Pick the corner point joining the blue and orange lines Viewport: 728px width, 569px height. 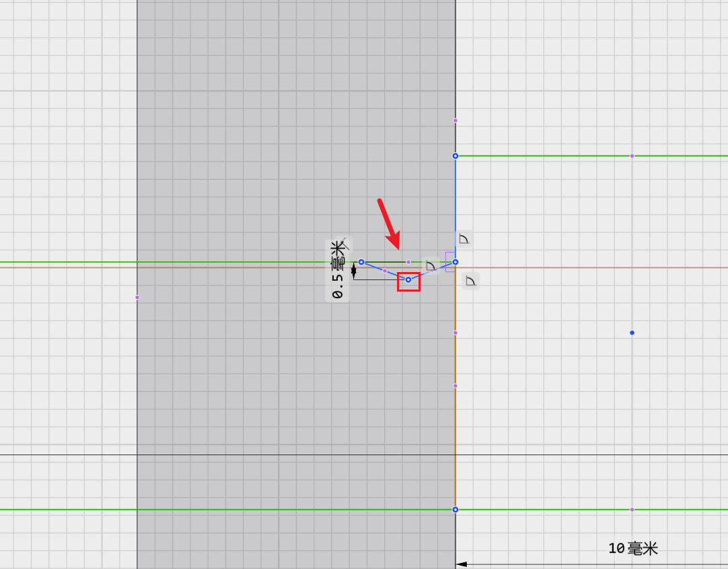point(456,262)
